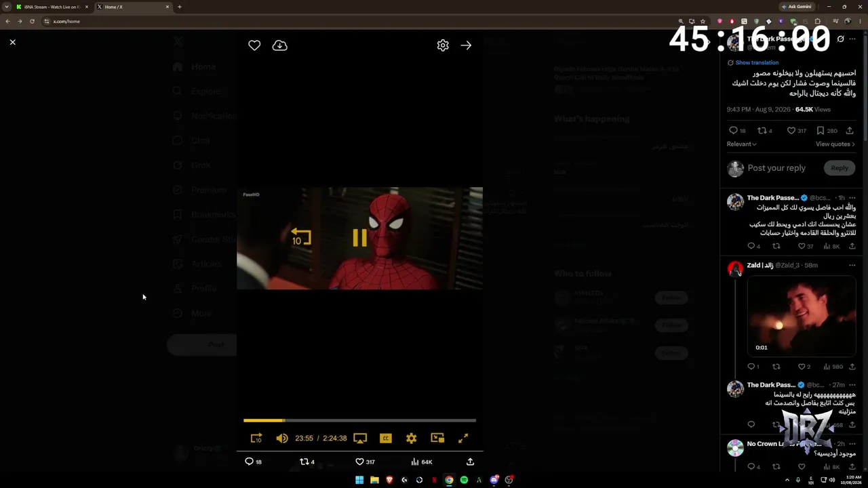Show hidden system tray icons
Viewport: 868px width, 488px height.
point(787,480)
